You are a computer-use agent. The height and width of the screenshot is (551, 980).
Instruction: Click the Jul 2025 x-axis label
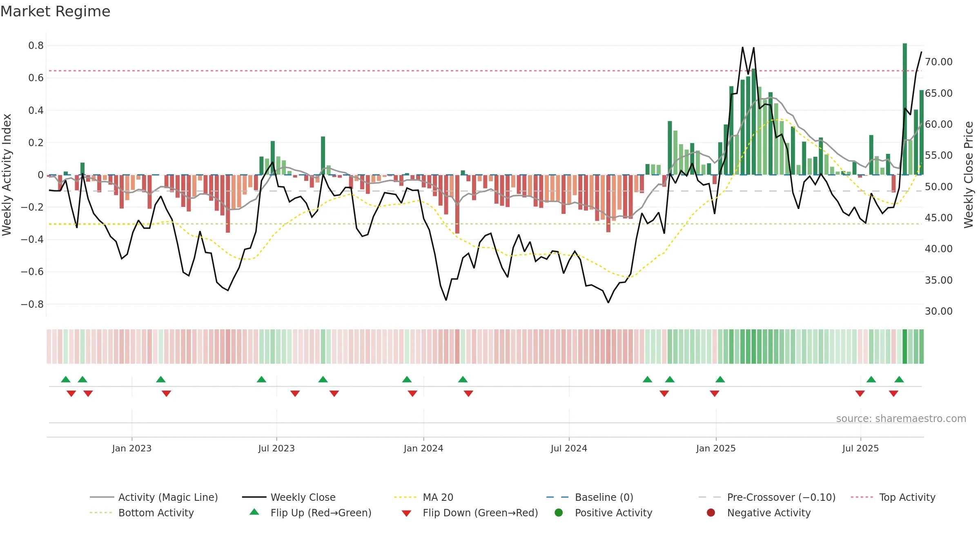[860, 448]
